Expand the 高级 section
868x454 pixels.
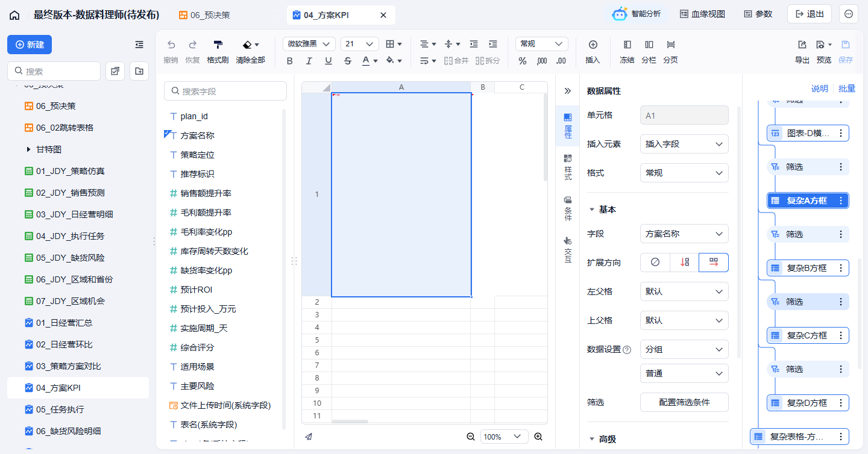pyautogui.click(x=592, y=440)
